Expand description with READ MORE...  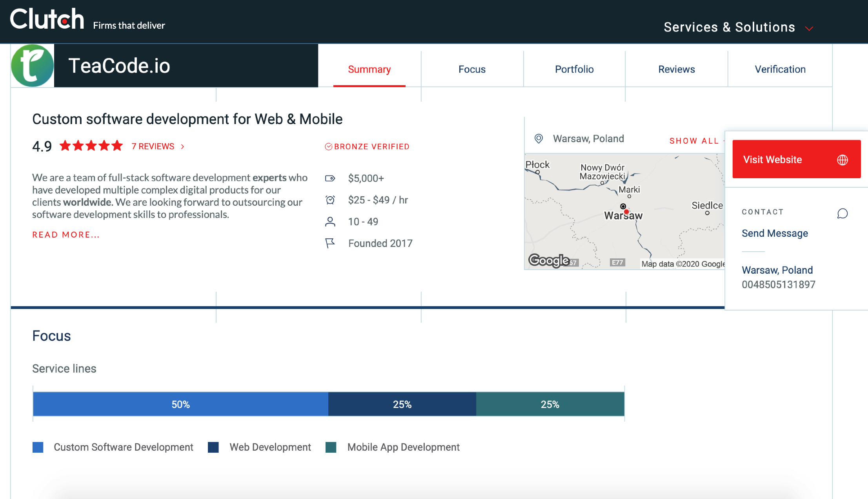tap(66, 235)
